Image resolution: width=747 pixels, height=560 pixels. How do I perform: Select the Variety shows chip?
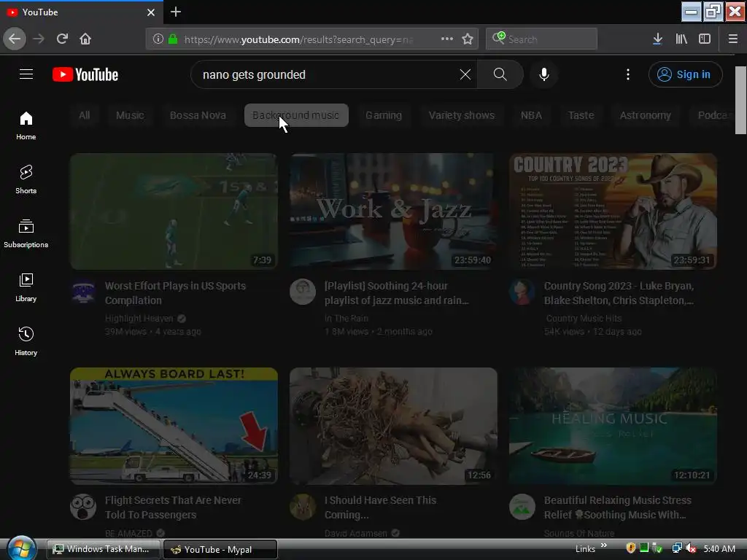pos(462,115)
